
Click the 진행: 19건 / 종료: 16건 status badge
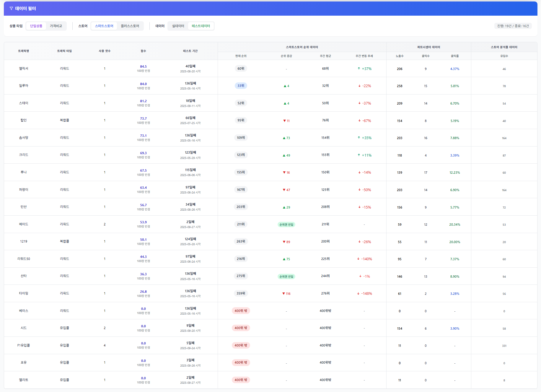coord(513,26)
